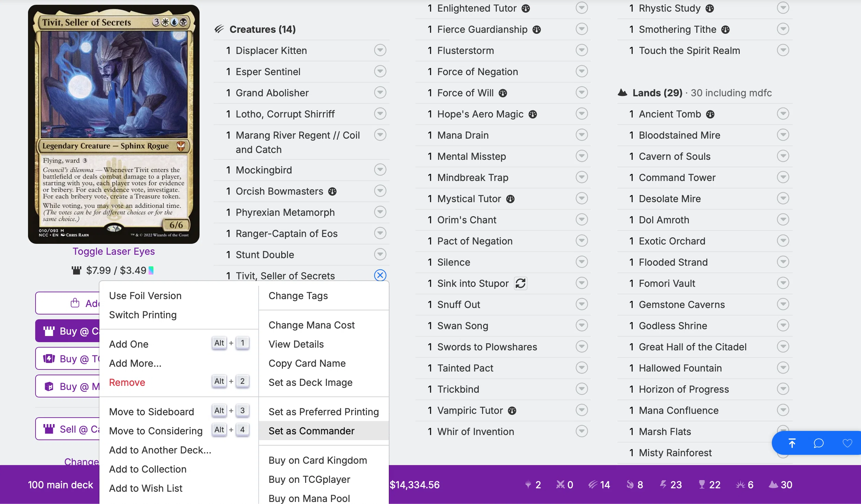The image size is (861, 504).
Task: Choose Copy Card Name option
Action: tap(324, 363)
